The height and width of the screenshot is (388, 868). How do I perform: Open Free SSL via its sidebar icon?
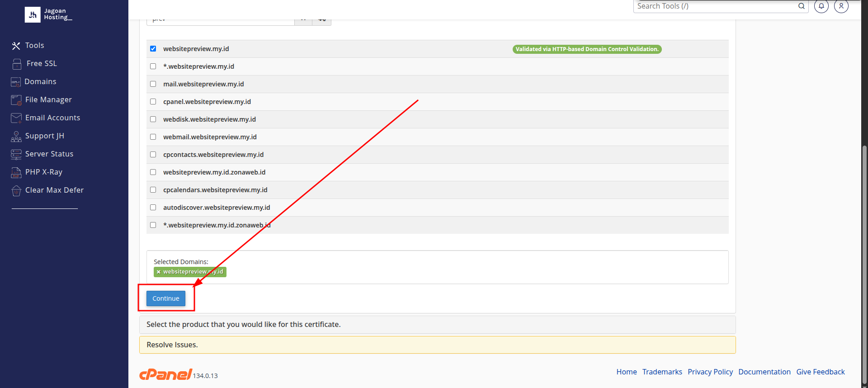pos(17,64)
